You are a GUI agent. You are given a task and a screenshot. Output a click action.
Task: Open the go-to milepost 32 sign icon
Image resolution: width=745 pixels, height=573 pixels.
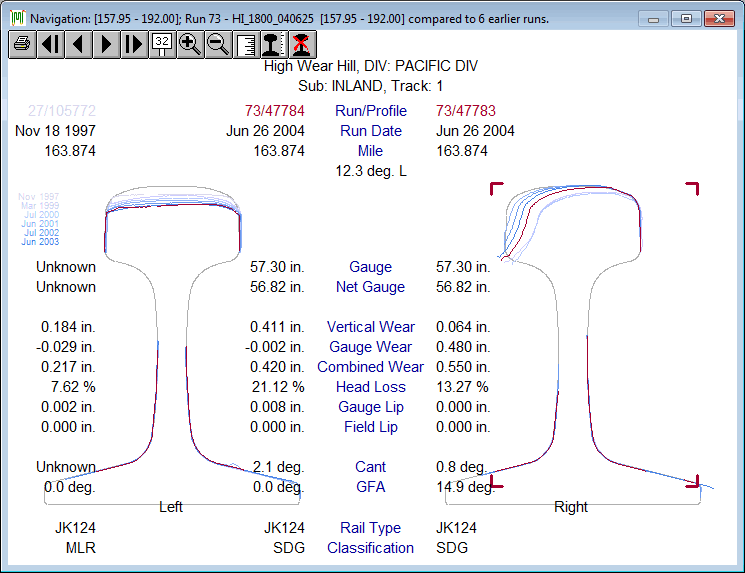pyautogui.click(x=162, y=44)
